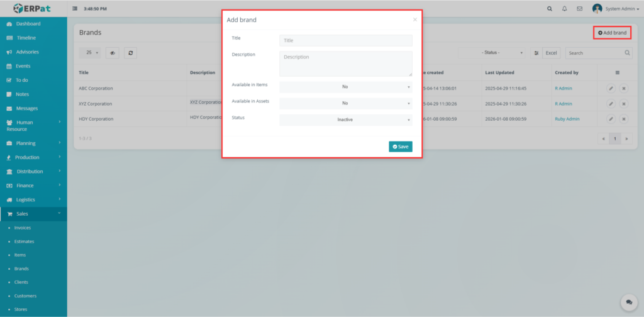This screenshot has width=644, height=317.
Task: Delete the XYZ Corporation row
Action: click(x=623, y=104)
